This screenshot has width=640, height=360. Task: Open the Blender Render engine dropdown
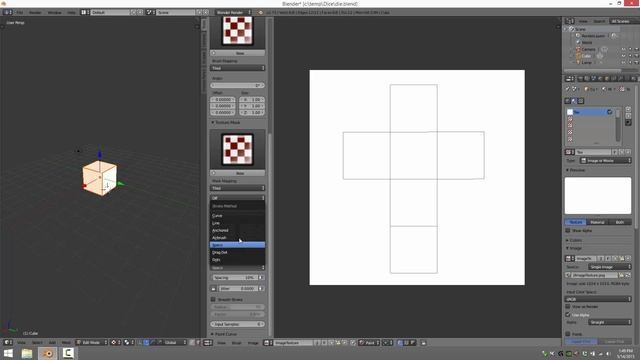pos(233,12)
